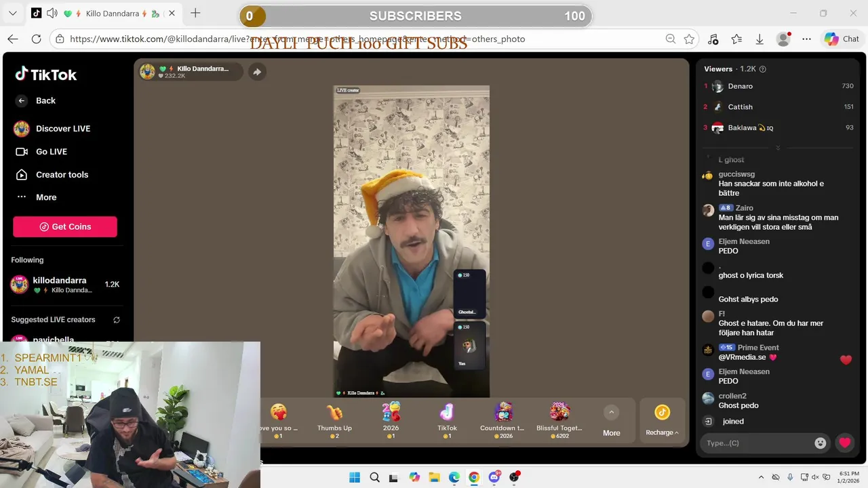Image resolution: width=868 pixels, height=488 pixels.
Task: Open the emoji picker in chat box
Action: coord(821,443)
